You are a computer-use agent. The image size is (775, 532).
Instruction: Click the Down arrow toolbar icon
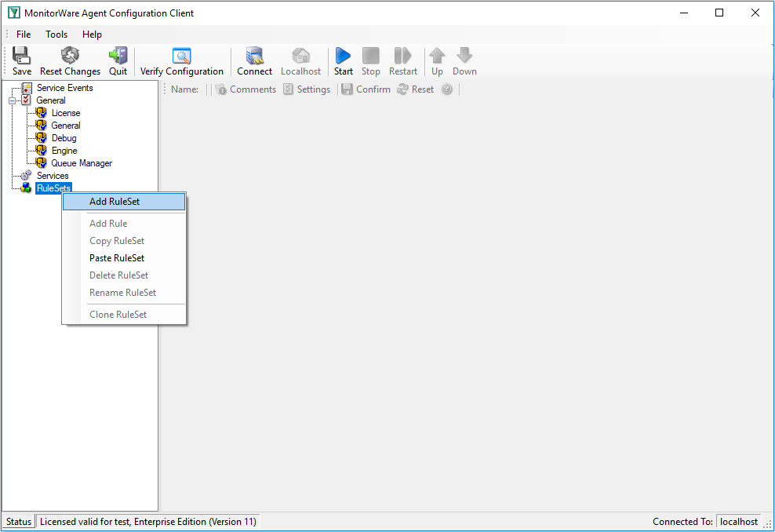tap(464, 56)
